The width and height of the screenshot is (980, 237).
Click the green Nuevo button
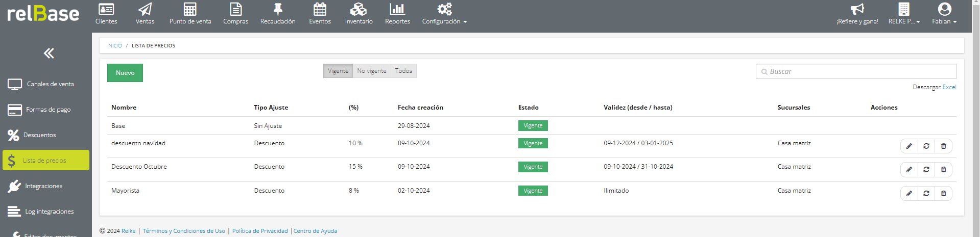(125, 73)
